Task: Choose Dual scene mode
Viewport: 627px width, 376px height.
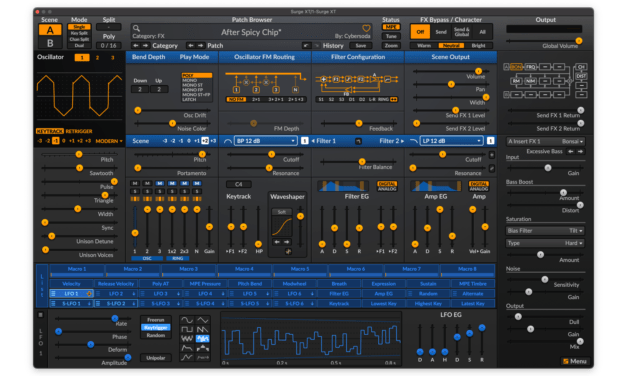Action: coord(79,45)
